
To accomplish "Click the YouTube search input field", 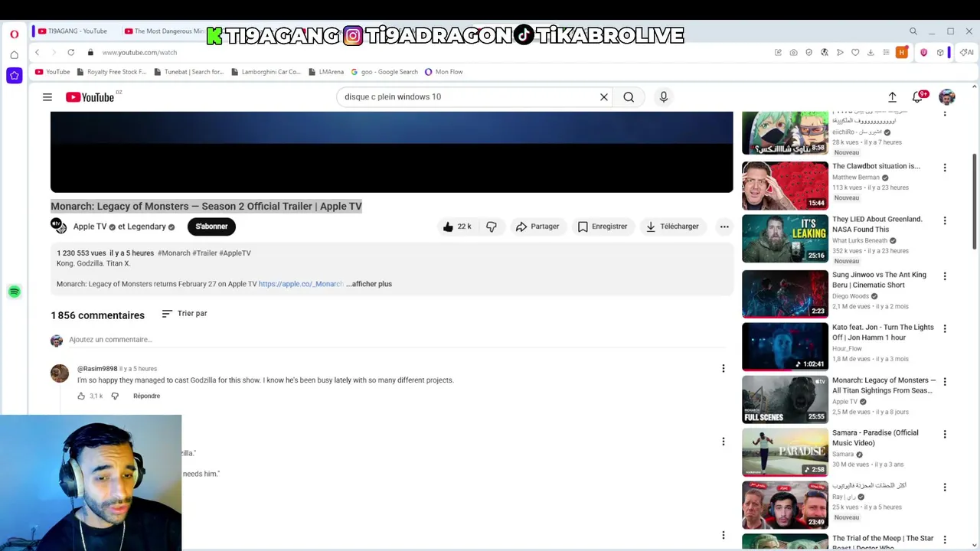I will [x=469, y=97].
